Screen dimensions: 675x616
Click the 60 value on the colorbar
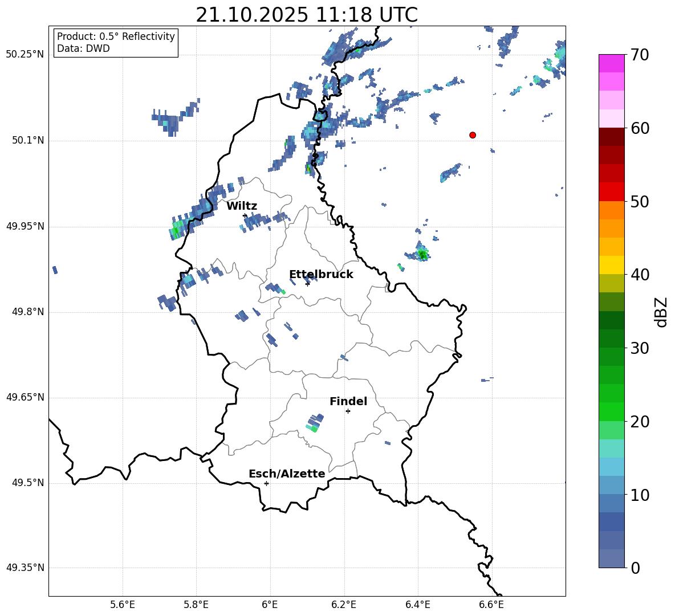[x=640, y=128]
